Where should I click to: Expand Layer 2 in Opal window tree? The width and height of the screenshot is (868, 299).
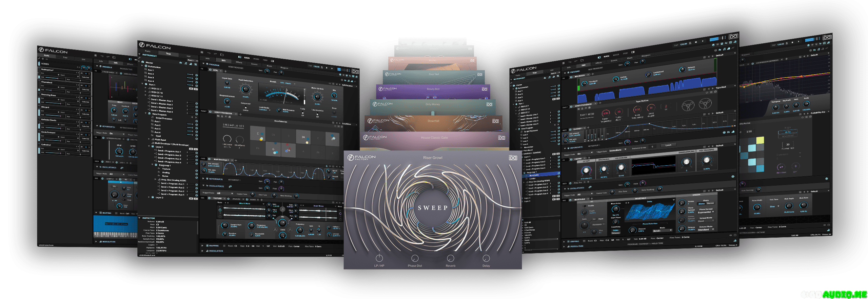coord(149,197)
